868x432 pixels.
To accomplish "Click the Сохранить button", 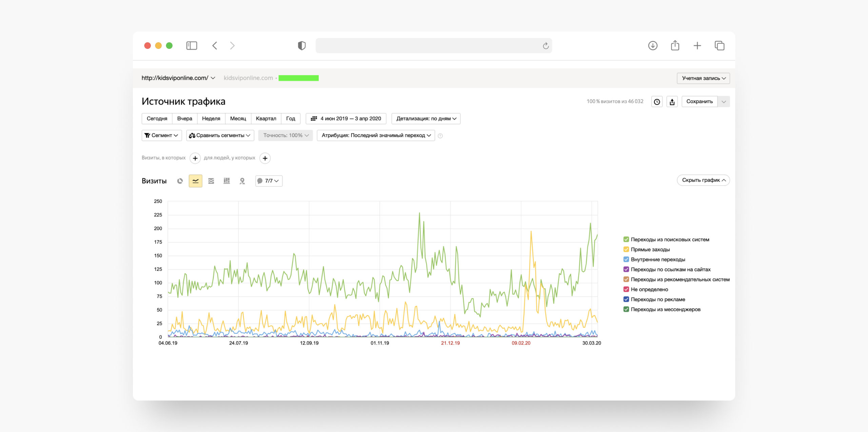I will 699,101.
